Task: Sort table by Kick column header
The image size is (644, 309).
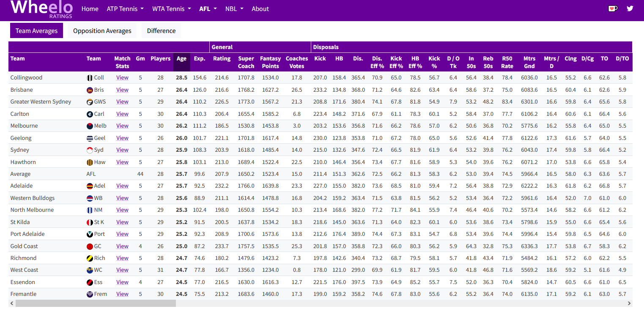Action: click(320, 62)
